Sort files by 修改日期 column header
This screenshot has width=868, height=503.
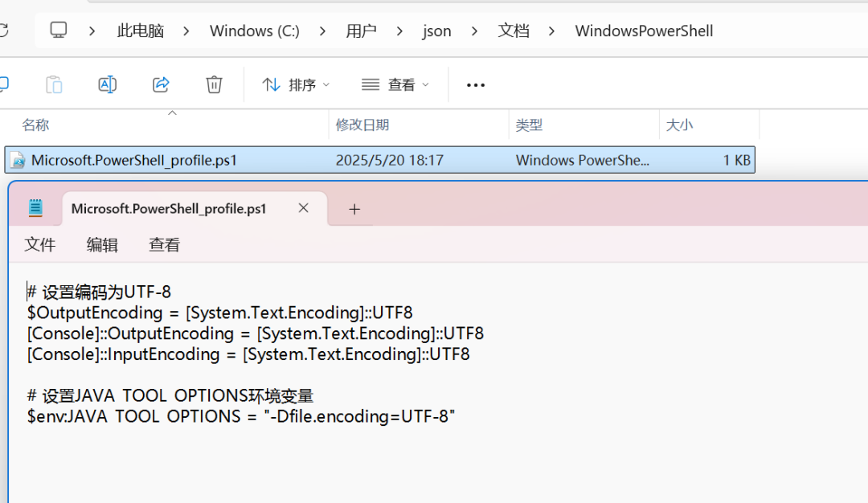point(362,125)
